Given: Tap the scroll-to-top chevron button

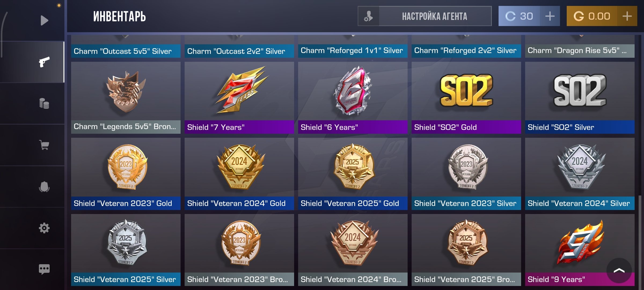Looking at the screenshot, I should pos(619,270).
